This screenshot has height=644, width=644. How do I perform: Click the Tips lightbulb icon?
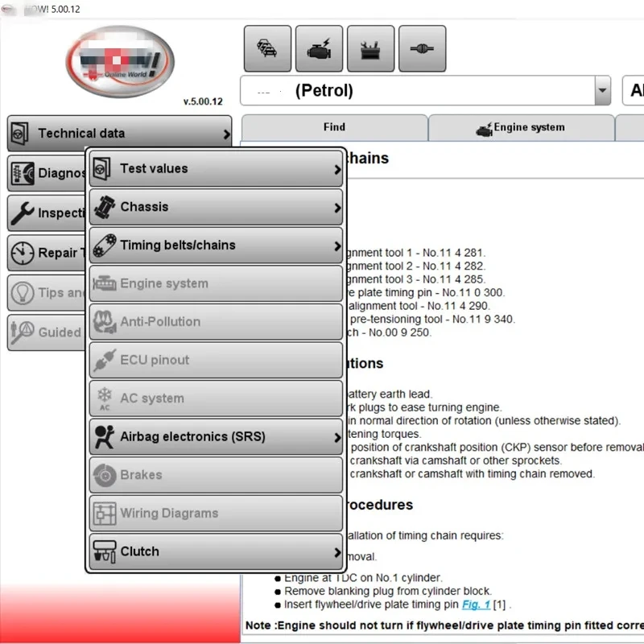(23, 292)
